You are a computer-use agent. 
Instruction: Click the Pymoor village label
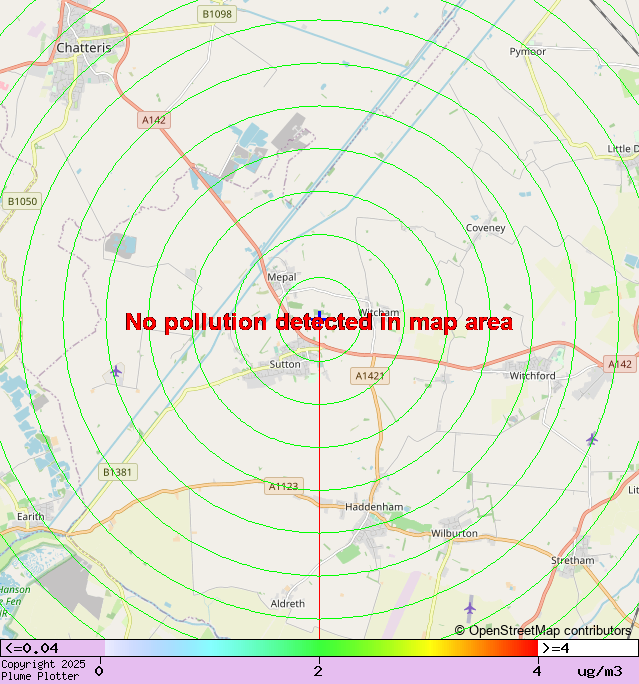pos(528,51)
